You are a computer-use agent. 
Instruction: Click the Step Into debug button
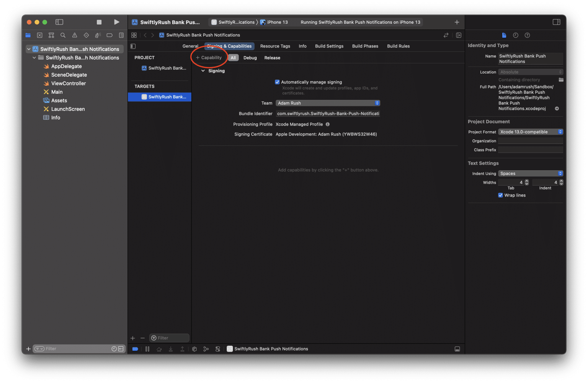tap(171, 349)
